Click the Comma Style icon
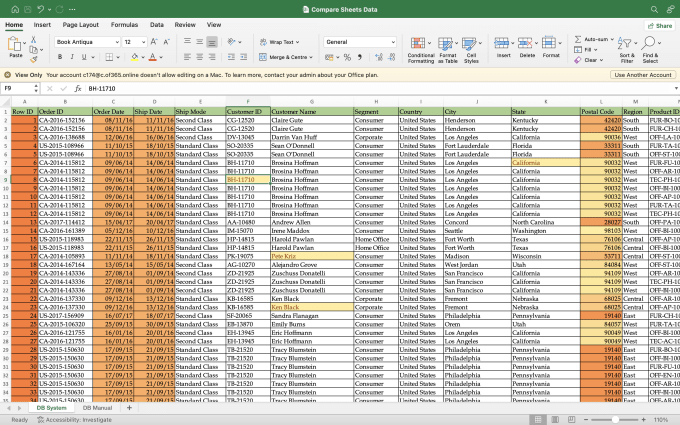The width and height of the screenshot is (680, 425). coord(360,57)
